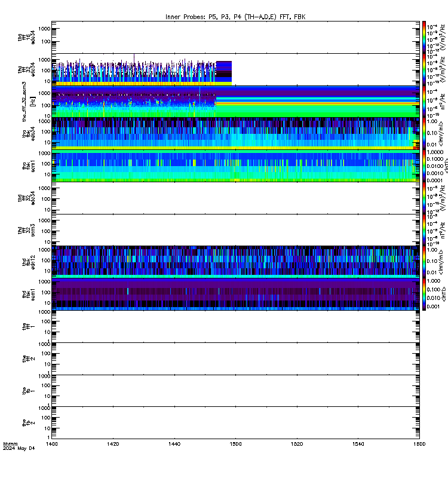The image size is (448, 478).
Task: Click the "tha fff 32 edc34" panel label
Action: click(26, 69)
